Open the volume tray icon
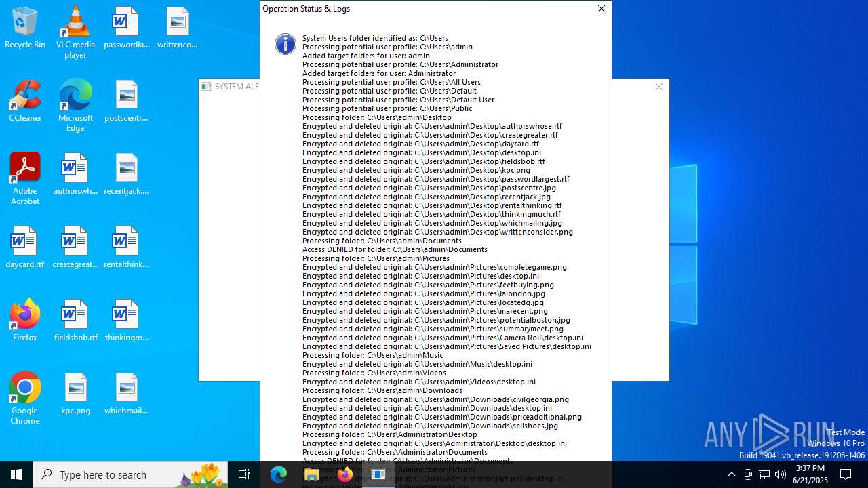This screenshot has width=868, height=488. [x=781, y=474]
